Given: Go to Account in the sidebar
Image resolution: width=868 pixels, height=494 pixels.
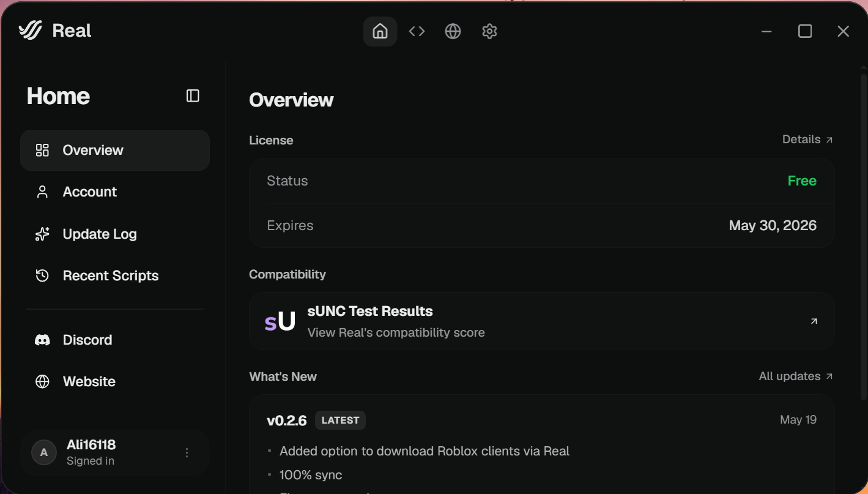Looking at the screenshot, I should [115, 192].
